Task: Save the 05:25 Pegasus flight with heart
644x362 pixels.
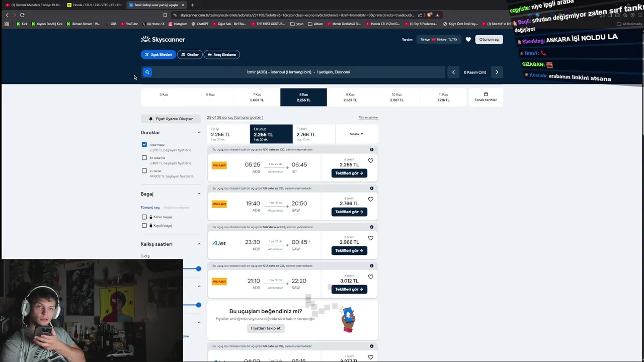Action: click(x=371, y=161)
